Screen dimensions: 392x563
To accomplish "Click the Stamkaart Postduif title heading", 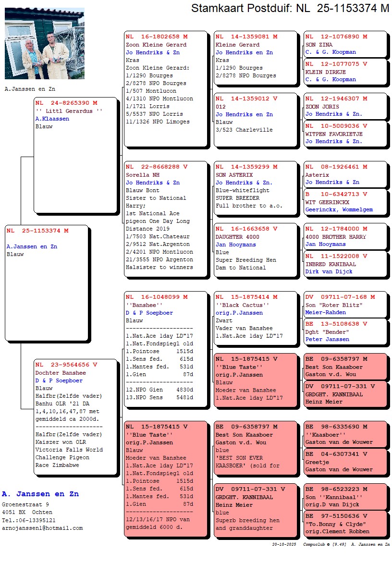I will click(290, 8).
